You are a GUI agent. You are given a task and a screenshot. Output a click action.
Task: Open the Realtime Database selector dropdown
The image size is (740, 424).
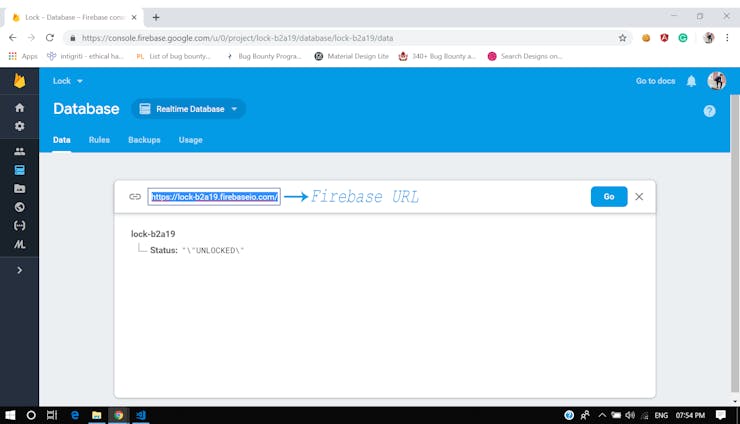pyautogui.click(x=188, y=109)
